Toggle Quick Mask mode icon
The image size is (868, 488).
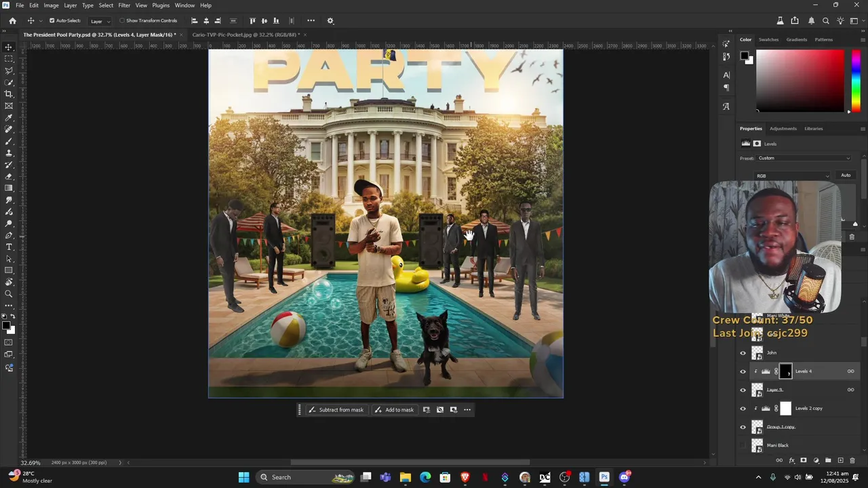(x=9, y=342)
